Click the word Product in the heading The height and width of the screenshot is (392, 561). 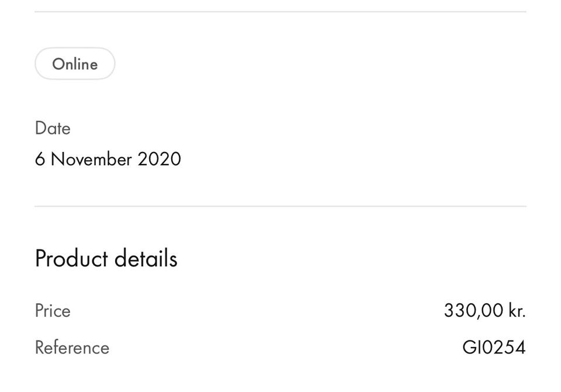coord(71,258)
